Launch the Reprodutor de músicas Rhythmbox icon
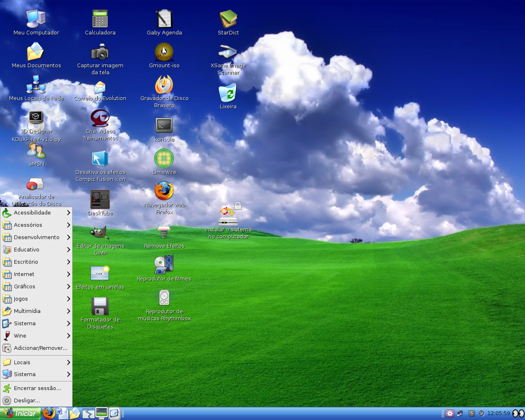 click(x=164, y=298)
